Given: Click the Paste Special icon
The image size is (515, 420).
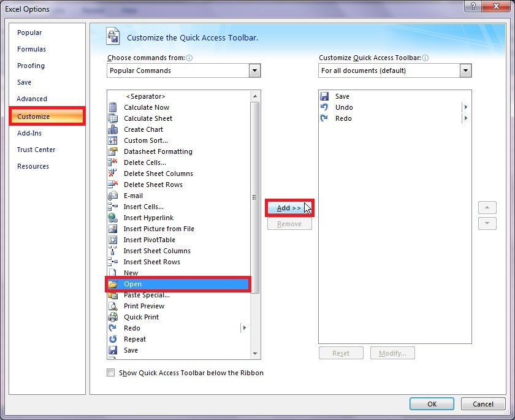Looking at the screenshot, I should [x=113, y=295].
